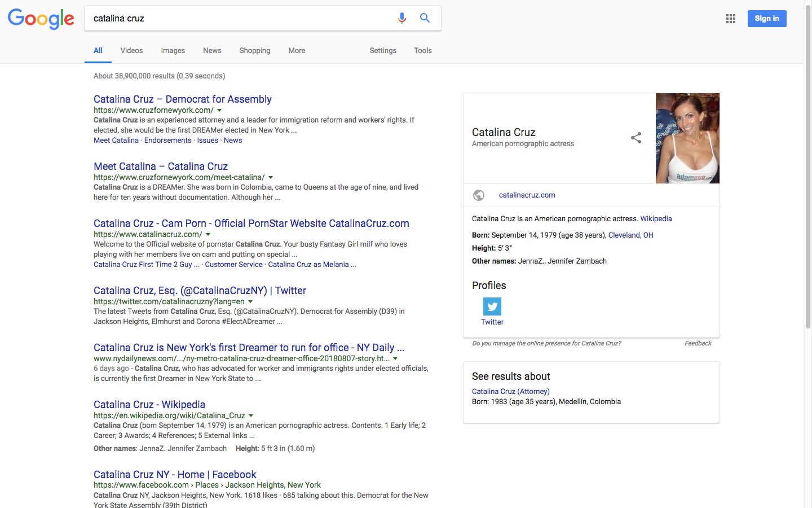Click the 'Cleveland, OH' birthplace link
812x508 pixels.
[x=630, y=235]
